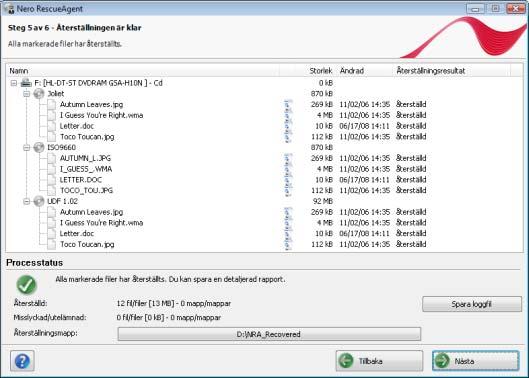Viewport: 529px width, 378px height.
Task: Click the green checkmark status icon
Action: [x=26, y=285]
